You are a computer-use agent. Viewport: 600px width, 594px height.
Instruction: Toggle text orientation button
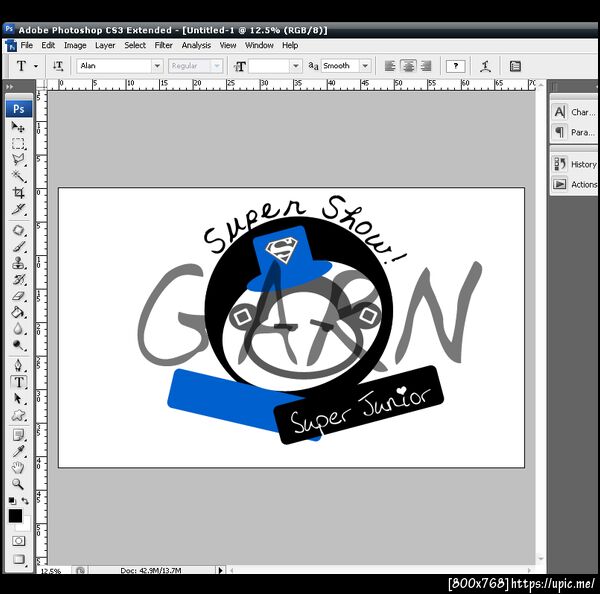58,66
